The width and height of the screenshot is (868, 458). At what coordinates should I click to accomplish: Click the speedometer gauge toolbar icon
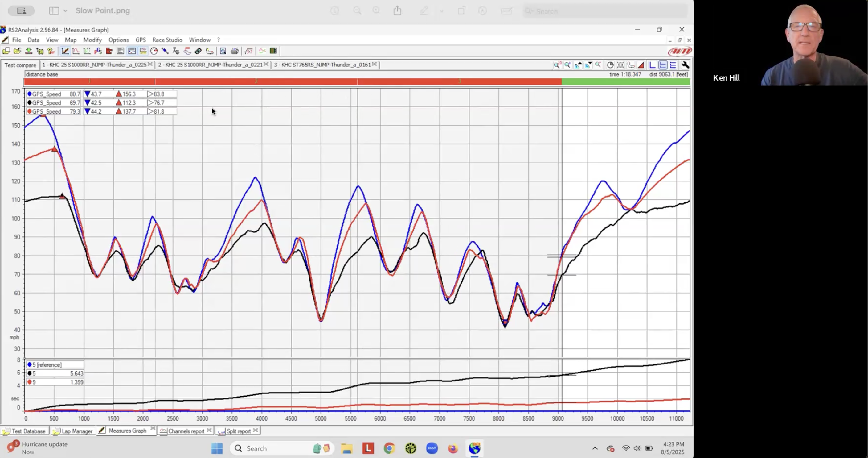154,51
